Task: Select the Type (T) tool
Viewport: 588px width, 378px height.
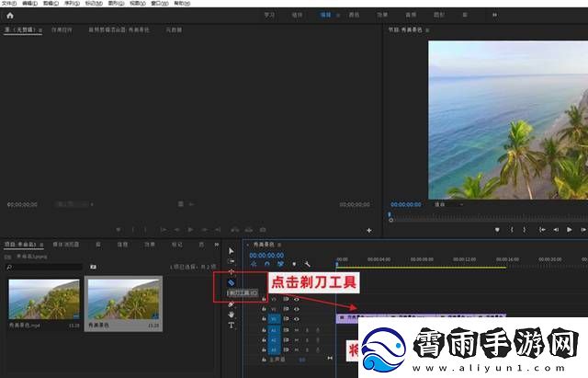Action: pyautogui.click(x=231, y=325)
